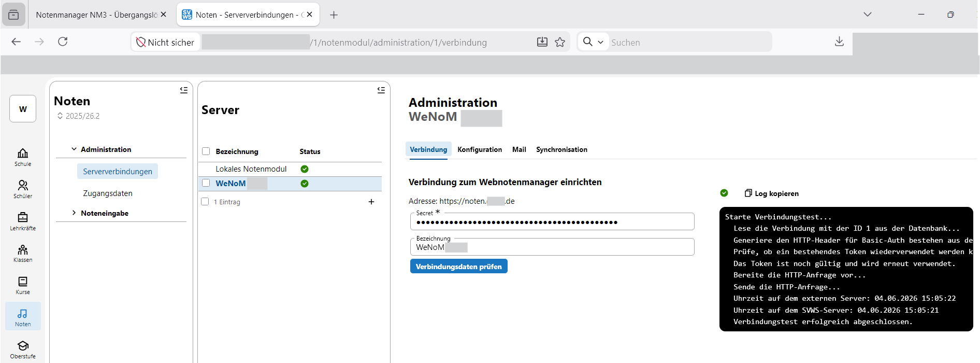
Task: Select Serververbindungen in the menu
Action: tap(118, 172)
